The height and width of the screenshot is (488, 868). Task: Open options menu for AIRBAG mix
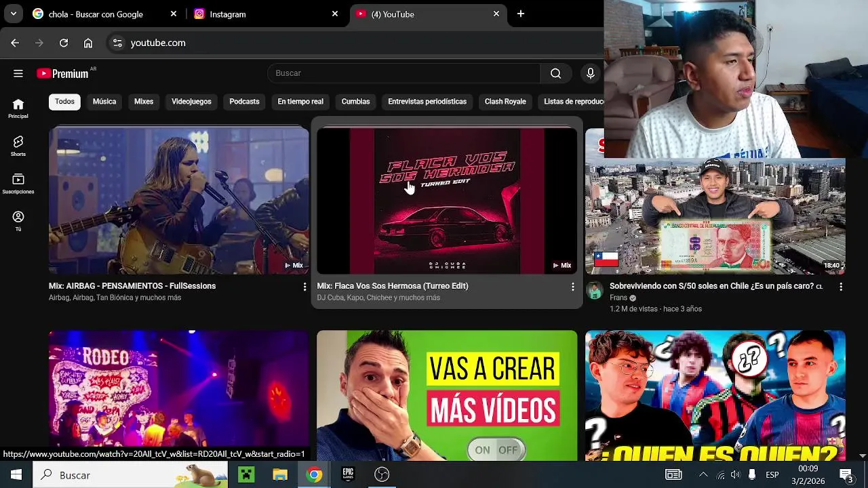coord(304,287)
